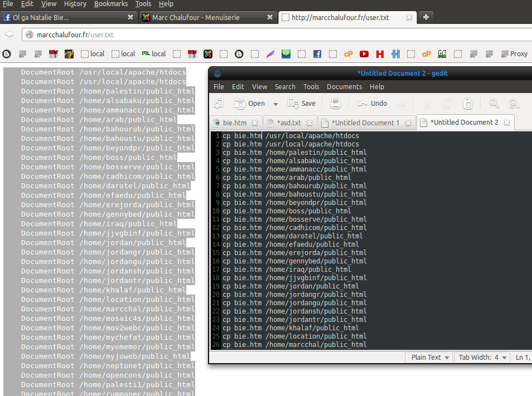Screen dimensions: 532x396
Task: Open the blue double-bar bookmark icon
Action: pyautogui.click(x=395, y=54)
